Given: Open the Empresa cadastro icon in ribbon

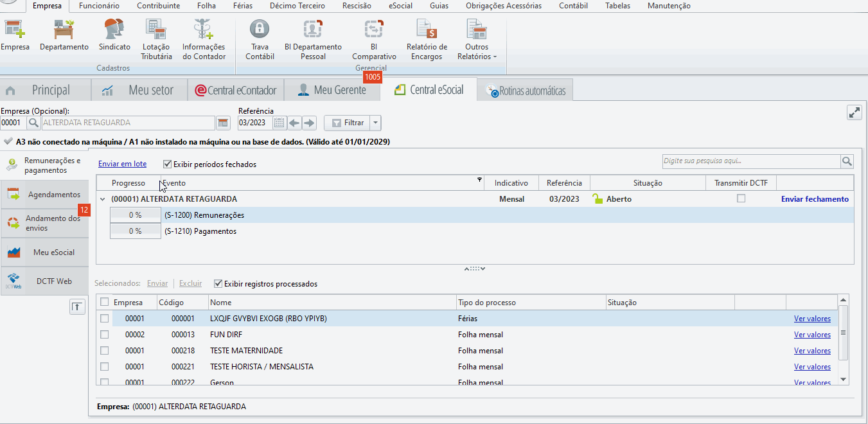Looking at the screenshot, I should point(13,30).
